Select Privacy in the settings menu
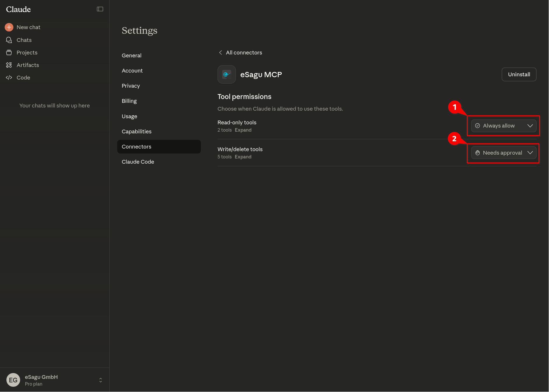Image resolution: width=549 pixels, height=392 pixels. point(131,86)
